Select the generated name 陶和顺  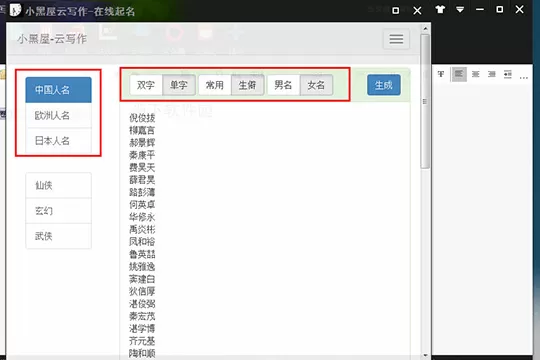[142, 353]
